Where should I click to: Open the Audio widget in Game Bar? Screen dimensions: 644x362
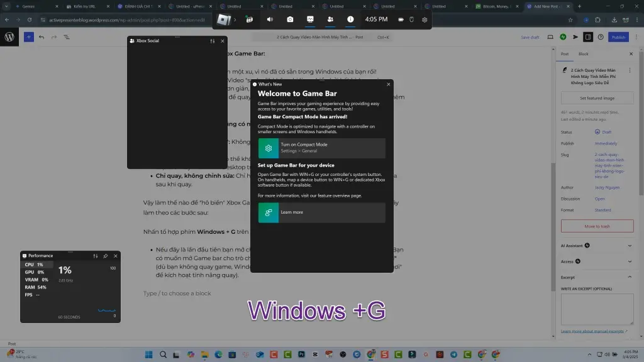pos(270,19)
